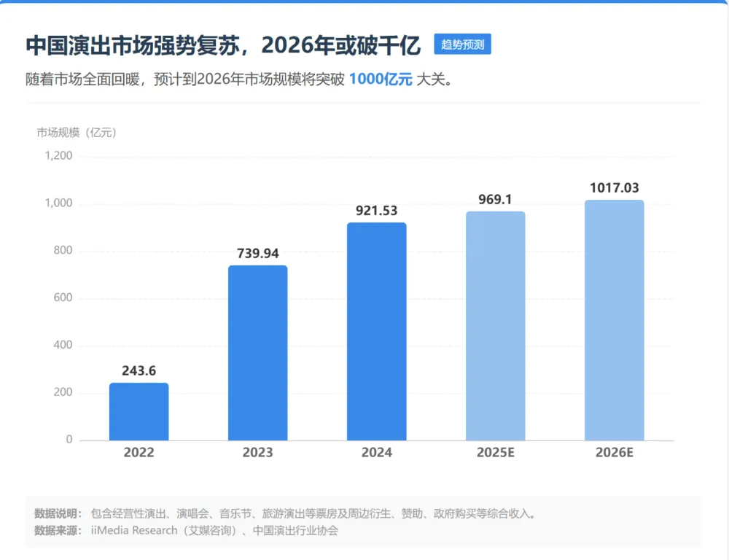The width and height of the screenshot is (729, 560).
Task: Click the 2026E x-axis label
Action: 614,453
